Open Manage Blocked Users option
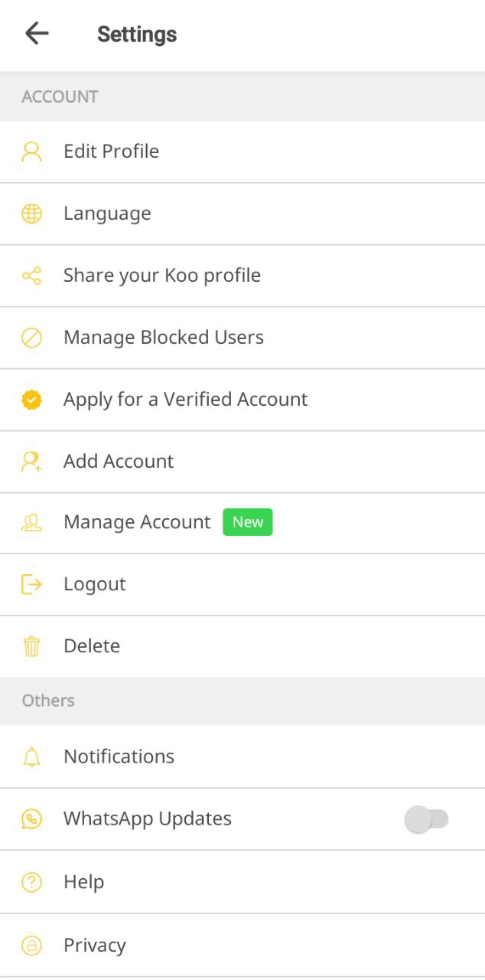The width and height of the screenshot is (485, 980). (164, 338)
